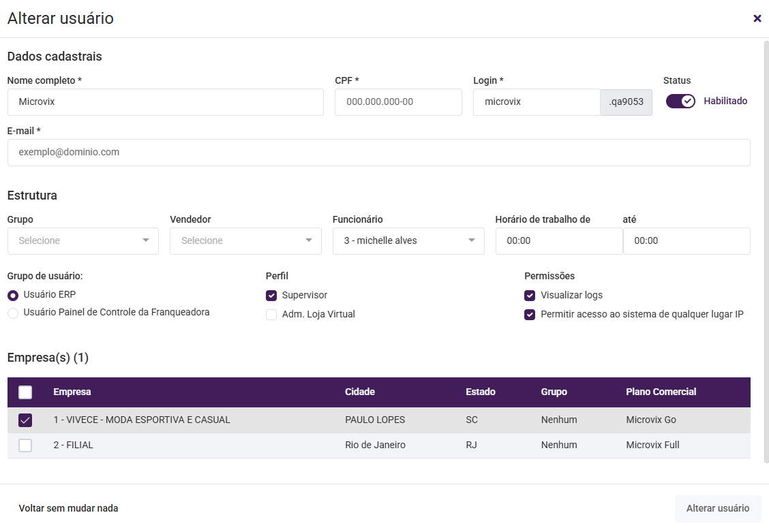Toggle access from any IP permission checkbox
The height and width of the screenshot is (532, 769).
pyautogui.click(x=530, y=315)
